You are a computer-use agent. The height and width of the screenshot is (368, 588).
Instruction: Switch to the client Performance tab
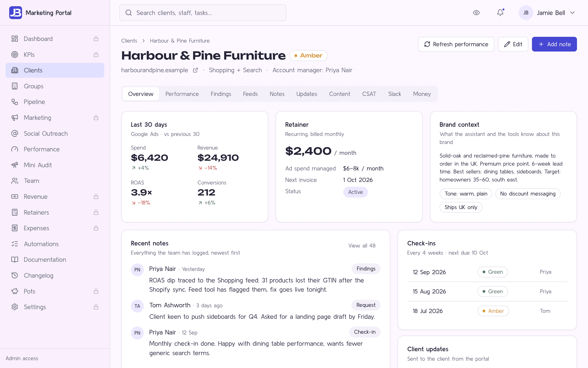[182, 94]
